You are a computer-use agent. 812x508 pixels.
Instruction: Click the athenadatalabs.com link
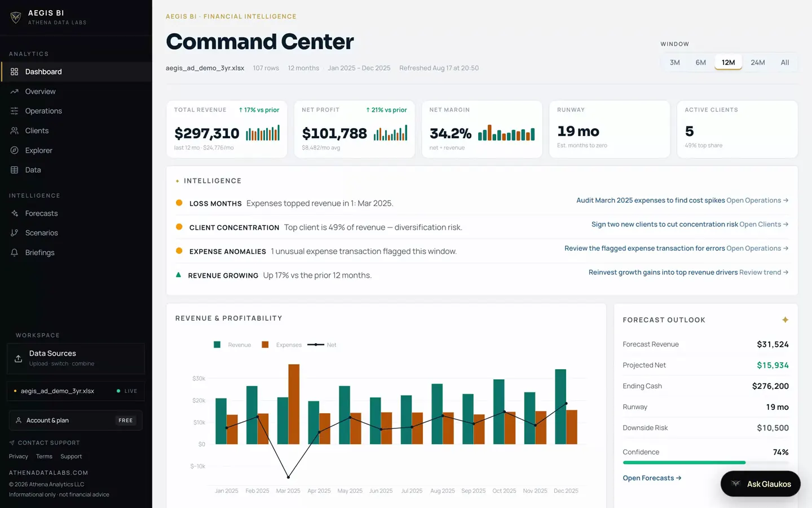(x=48, y=473)
